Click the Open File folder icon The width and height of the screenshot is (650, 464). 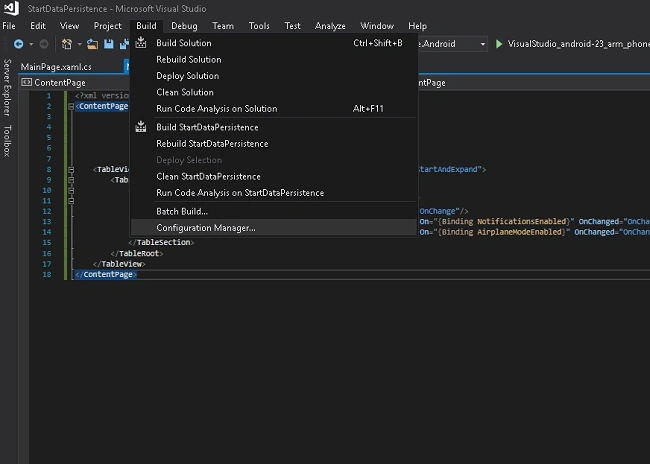pos(92,44)
